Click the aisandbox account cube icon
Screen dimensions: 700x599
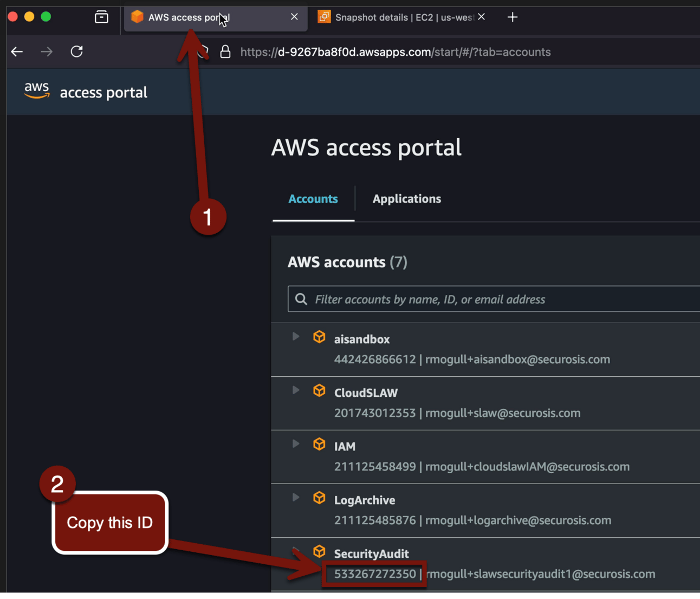319,337
